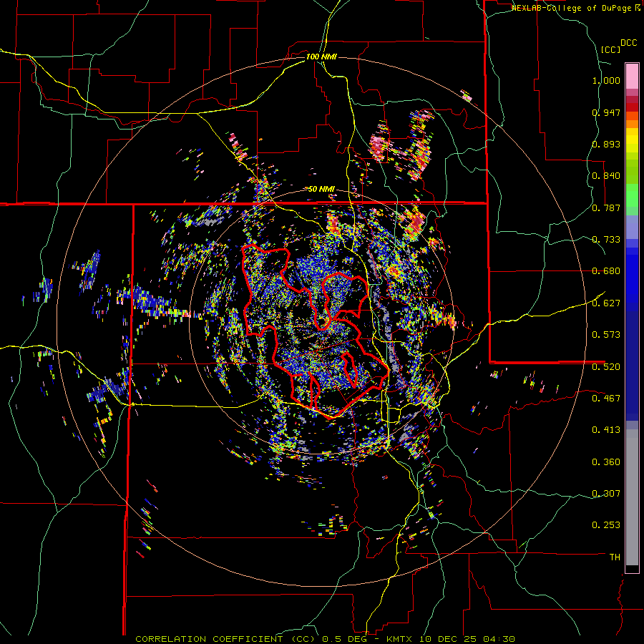
Task: Click the [CC] legend unit label
Action: 610,49
